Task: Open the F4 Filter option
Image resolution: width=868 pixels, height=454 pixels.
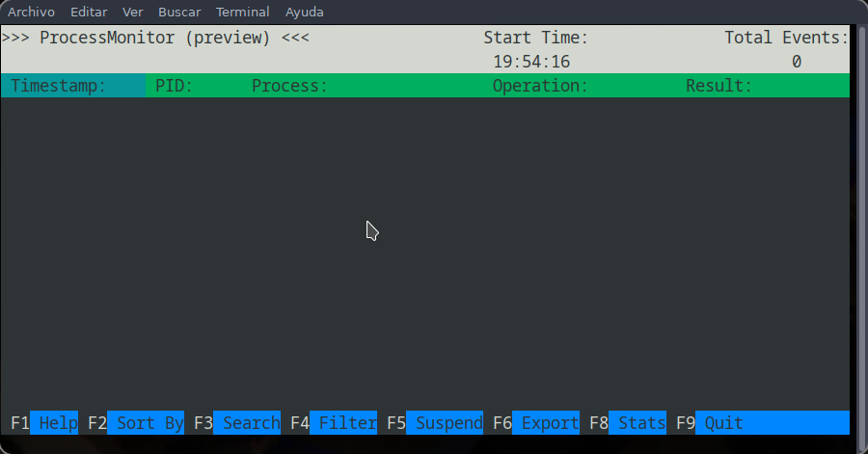Action: pos(334,422)
